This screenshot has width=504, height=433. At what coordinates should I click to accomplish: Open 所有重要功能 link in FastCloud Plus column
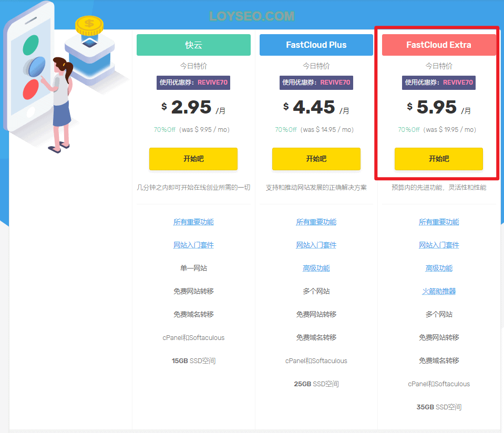pyautogui.click(x=316, y=222)
